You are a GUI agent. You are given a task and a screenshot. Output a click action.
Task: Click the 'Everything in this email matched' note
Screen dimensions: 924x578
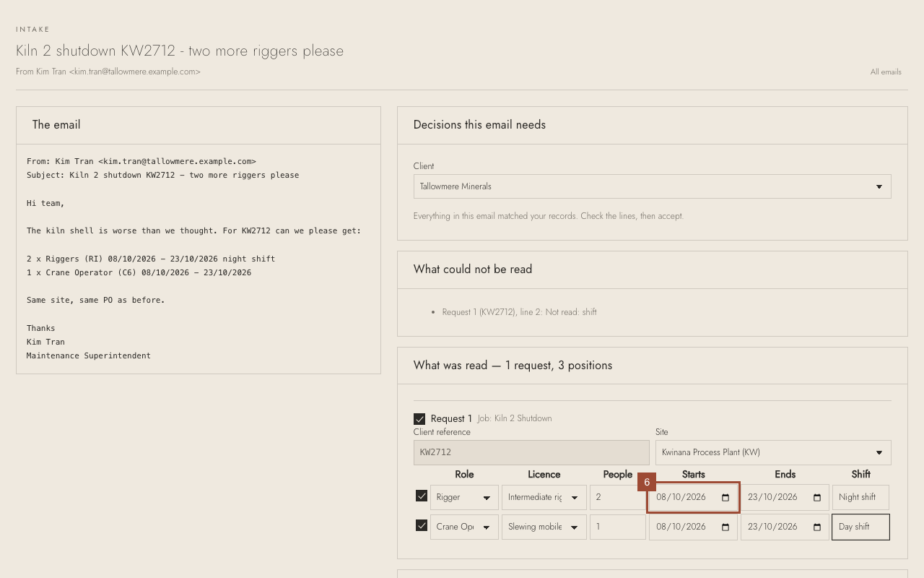(x=548, y=216)
